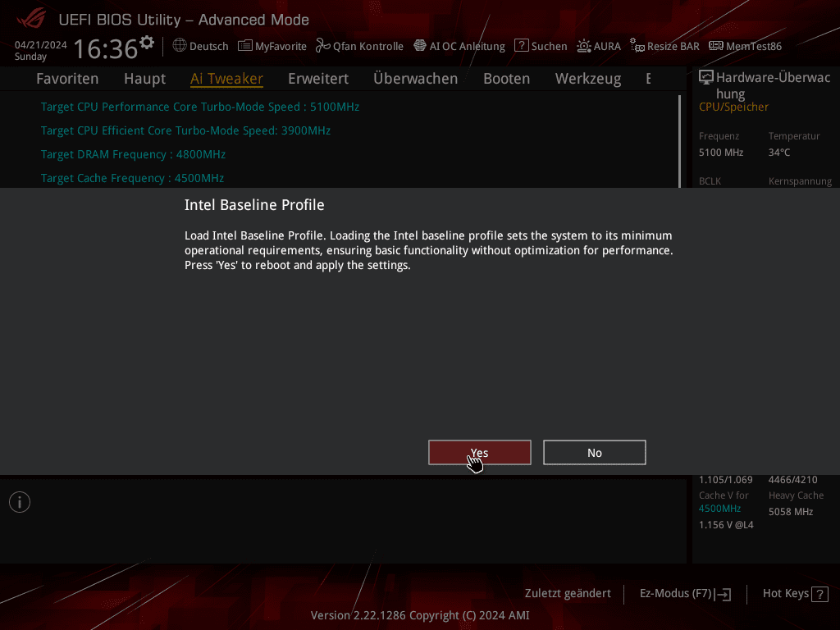Click Target CPU Efficient Core Turbo-Mode Speed line
Viewport: 840px width, 630px height.
click(185, 130)
